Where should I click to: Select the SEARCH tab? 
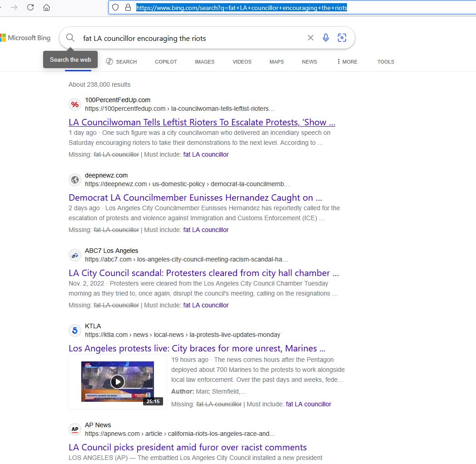(121, 62)
